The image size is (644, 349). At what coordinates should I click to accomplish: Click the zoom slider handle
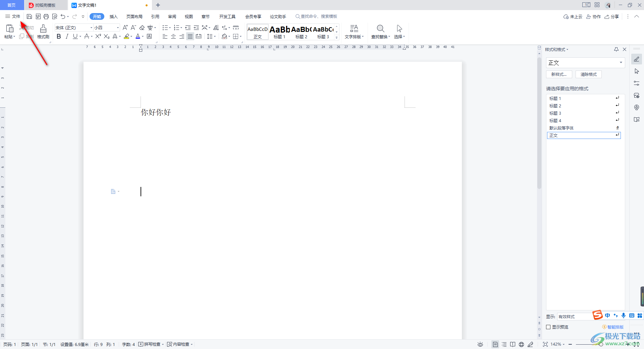click(601, 344)
